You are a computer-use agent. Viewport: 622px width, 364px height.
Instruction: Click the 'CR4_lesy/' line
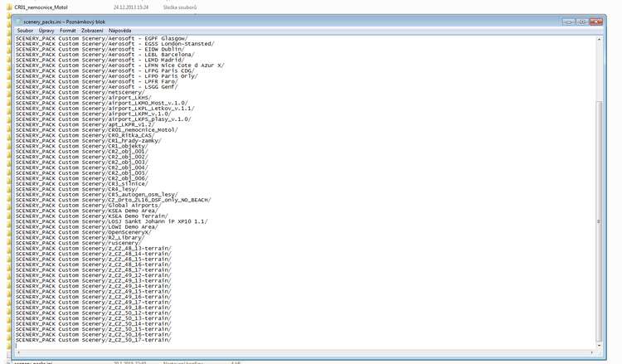76,189
